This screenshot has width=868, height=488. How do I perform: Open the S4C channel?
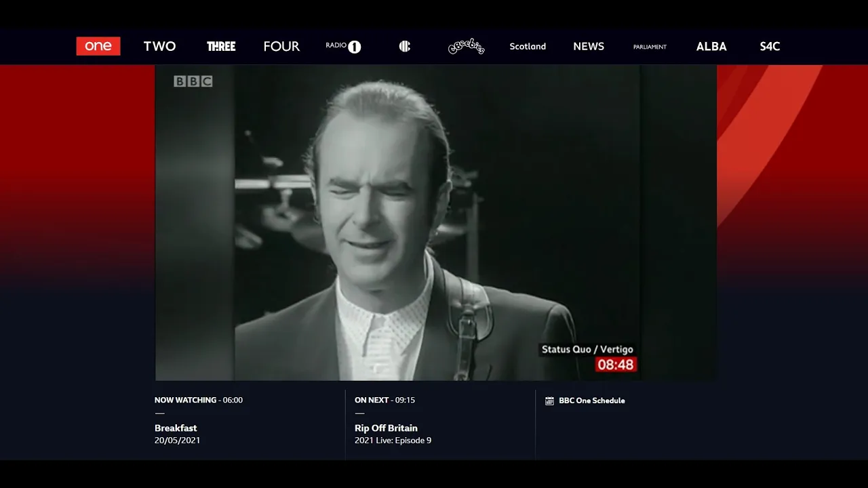click(x=770, y=46)
